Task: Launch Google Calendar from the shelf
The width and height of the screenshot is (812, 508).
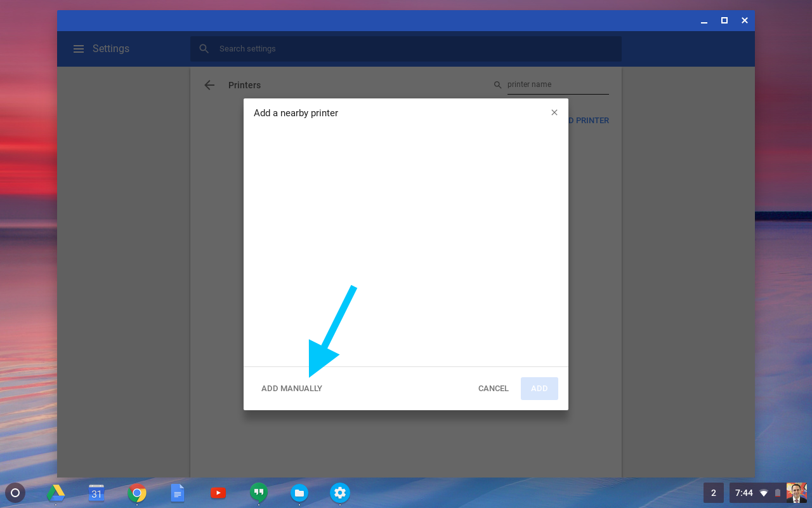Action: coord(96,493)
